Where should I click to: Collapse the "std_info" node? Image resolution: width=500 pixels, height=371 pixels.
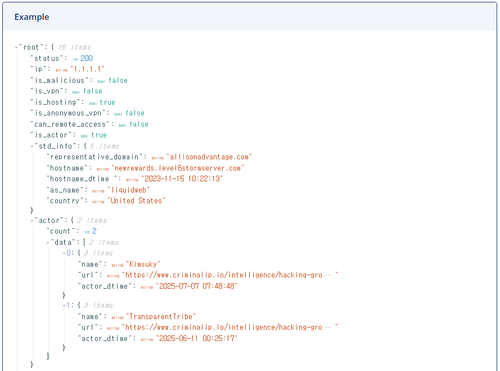(x=32, y=146)
